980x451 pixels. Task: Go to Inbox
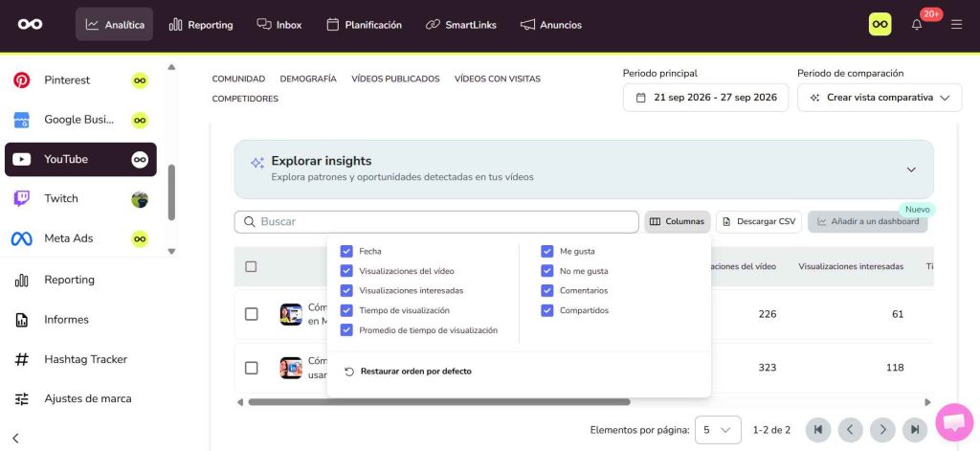tap(278, 24)
